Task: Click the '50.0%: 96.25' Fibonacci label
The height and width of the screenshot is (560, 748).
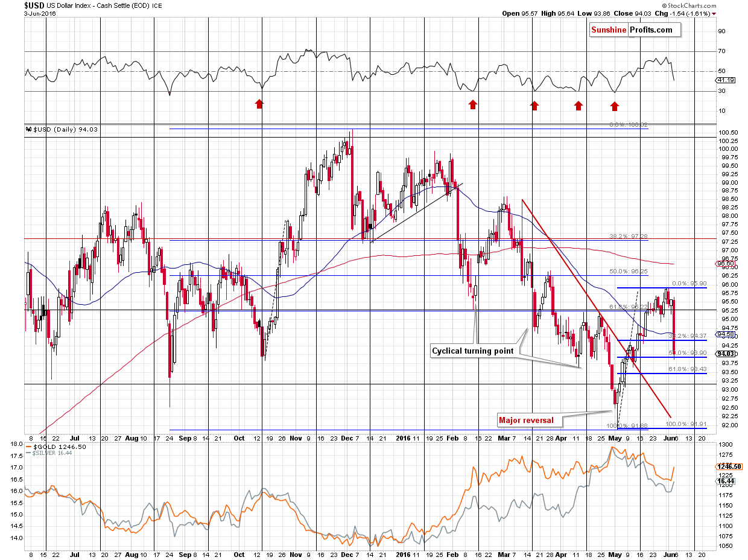Action: 629,272
